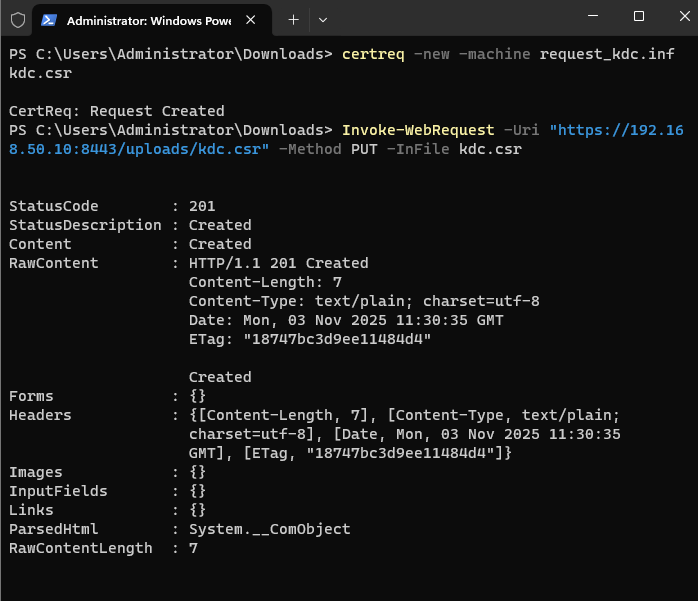
Task: Click the Date line showing 03 Nov 2025
Action: (x=346, y=320)
